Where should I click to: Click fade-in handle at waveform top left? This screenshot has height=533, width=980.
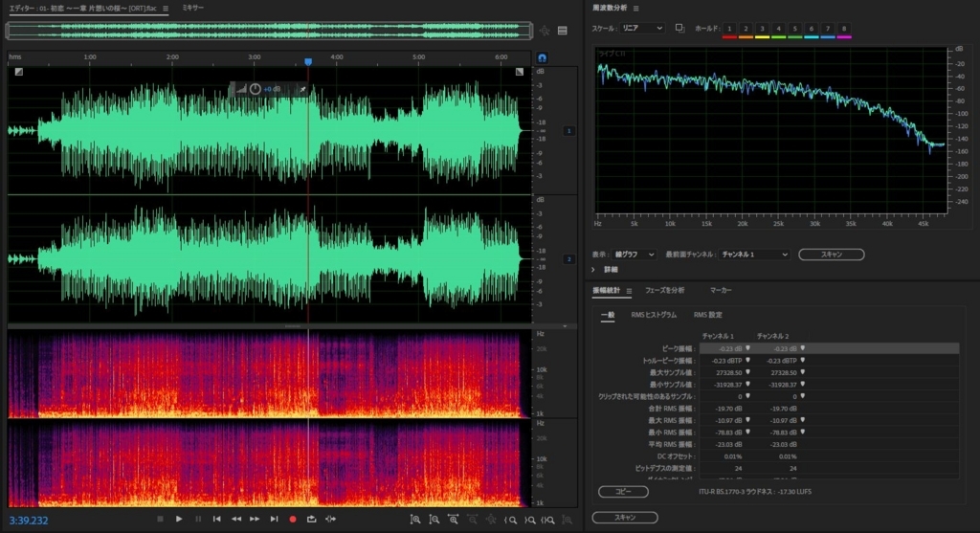19,72
